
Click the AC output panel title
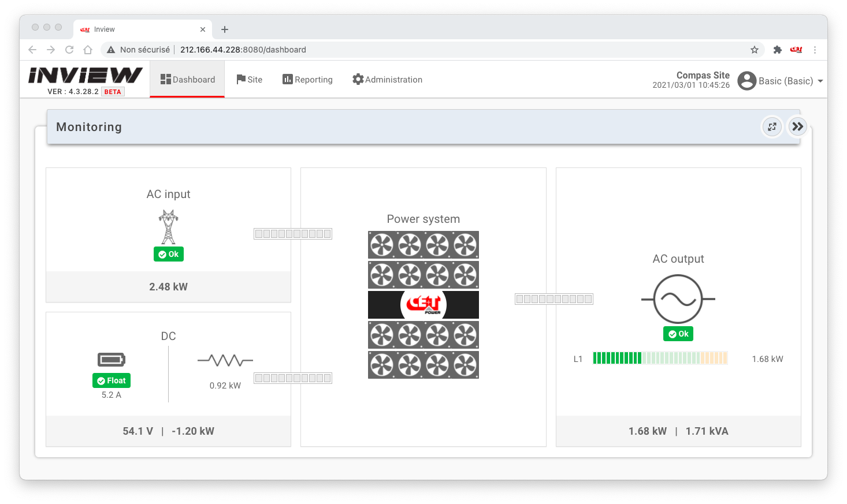click(678, 259)
